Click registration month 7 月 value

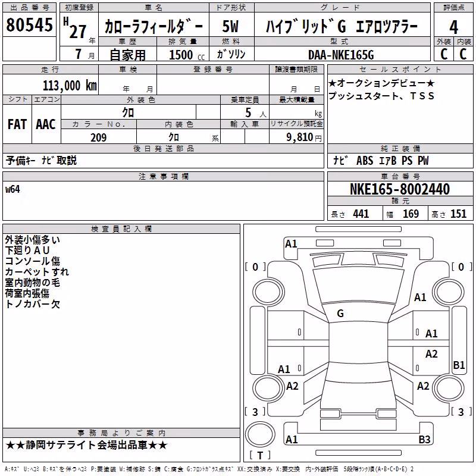pyautogui.click(x=84, y=54)
